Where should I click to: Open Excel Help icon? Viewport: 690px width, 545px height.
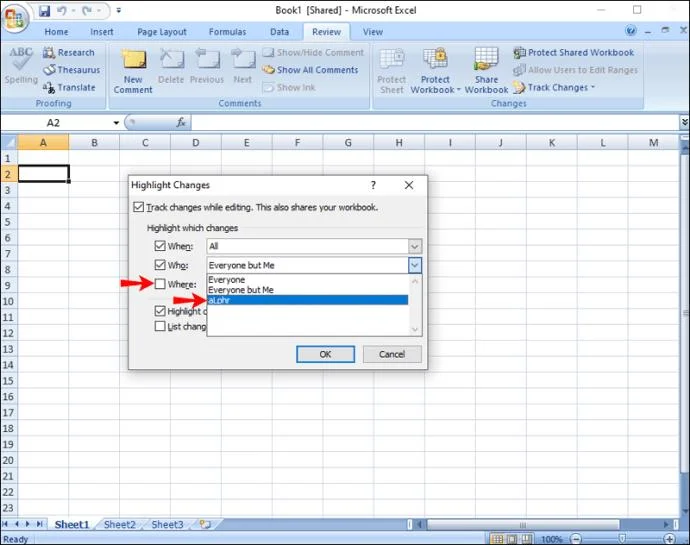click(631, 31)
